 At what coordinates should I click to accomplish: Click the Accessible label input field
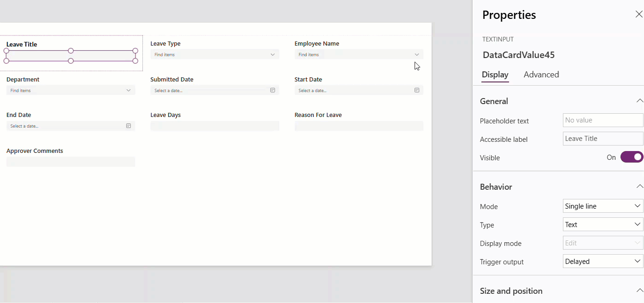(603, 139)
